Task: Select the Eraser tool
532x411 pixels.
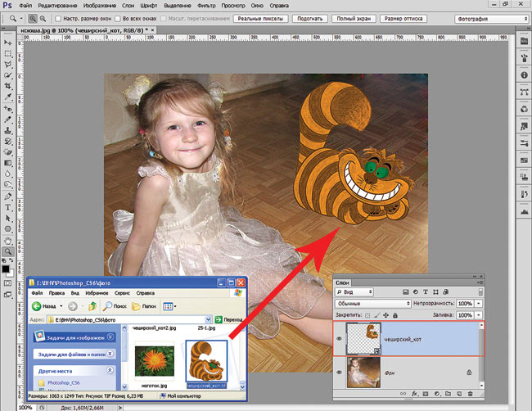Action: [8, 152]
